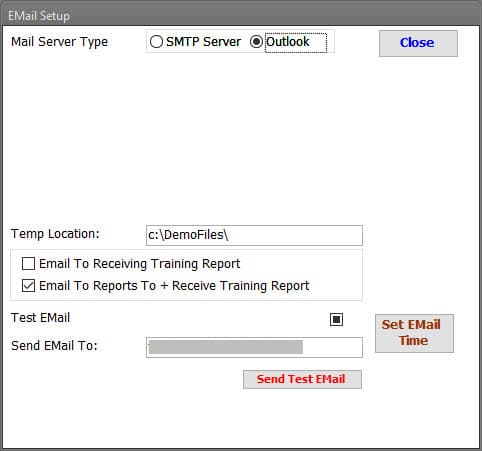Click the SMTP Server option text
Image resolution: width=482 pixels, height=451 pixels.
tap(203, 42)
